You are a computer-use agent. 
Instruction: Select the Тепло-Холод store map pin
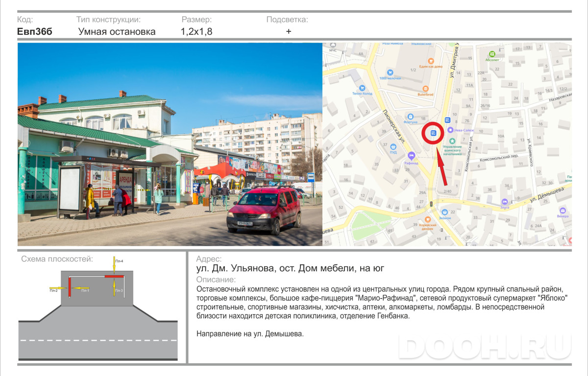point(362,87)
